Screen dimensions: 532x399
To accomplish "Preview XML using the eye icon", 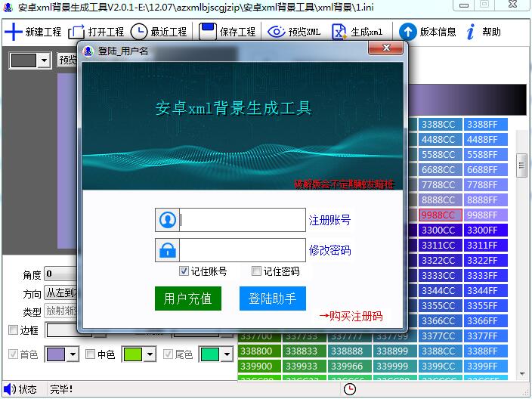I will pos(277,32).
